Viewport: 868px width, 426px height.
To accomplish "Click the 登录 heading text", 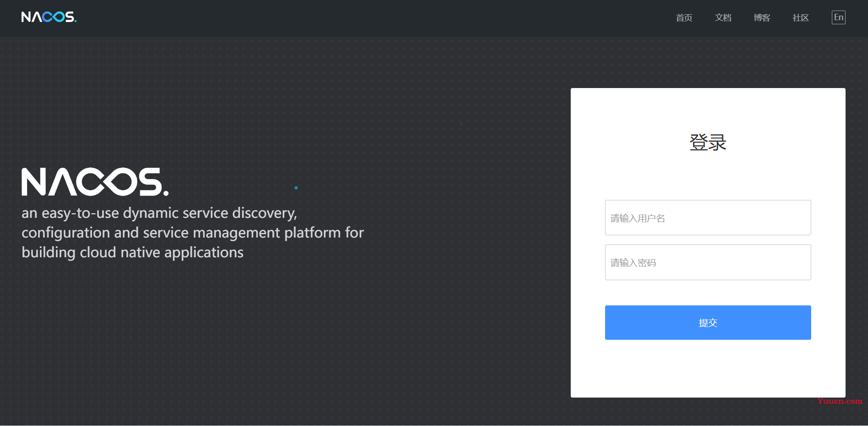I will point(708,143).
